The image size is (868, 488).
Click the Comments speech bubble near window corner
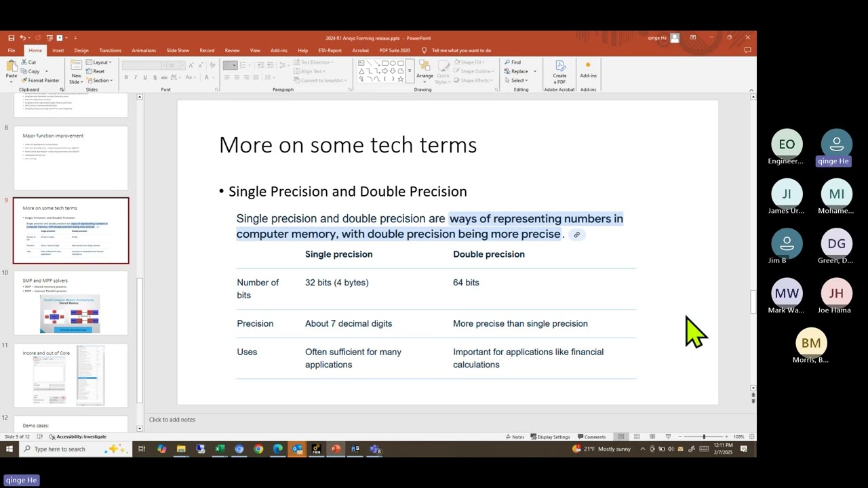(x=748, y=50)
